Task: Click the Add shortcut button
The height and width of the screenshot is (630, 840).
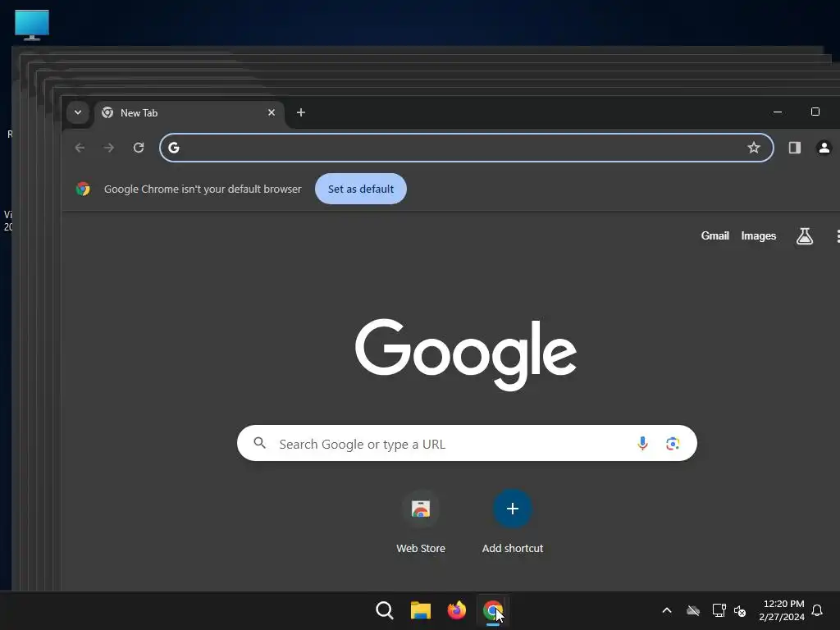Action: pos(512,523)
